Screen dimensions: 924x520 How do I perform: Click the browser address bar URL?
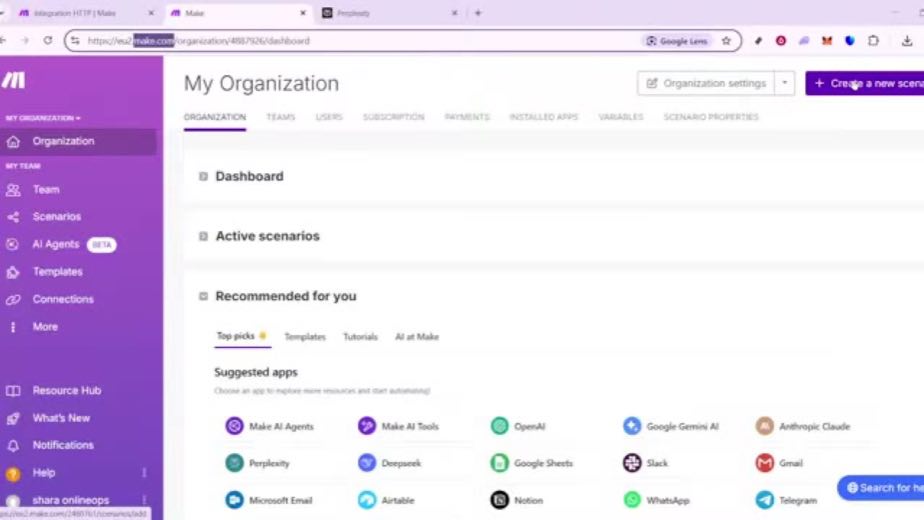point(199,41)
